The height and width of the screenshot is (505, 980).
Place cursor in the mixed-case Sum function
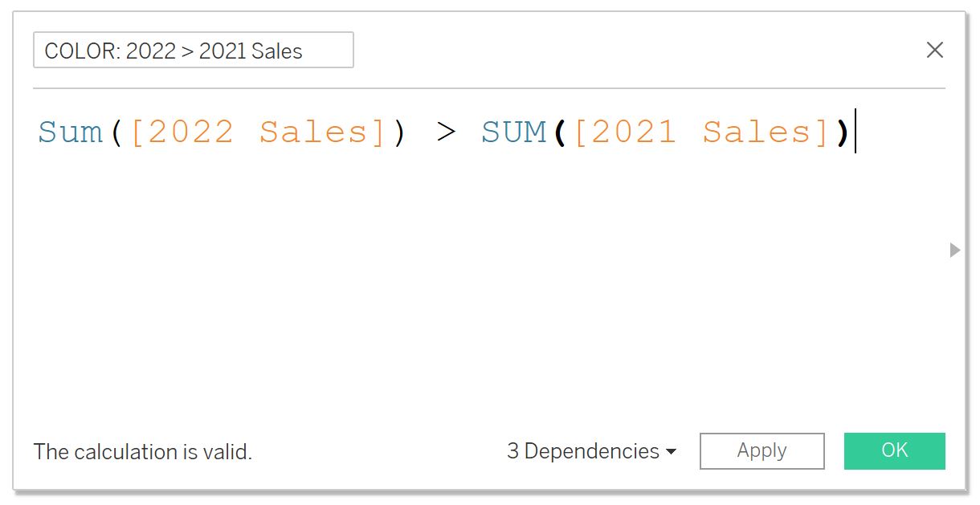tap(71, 132)
